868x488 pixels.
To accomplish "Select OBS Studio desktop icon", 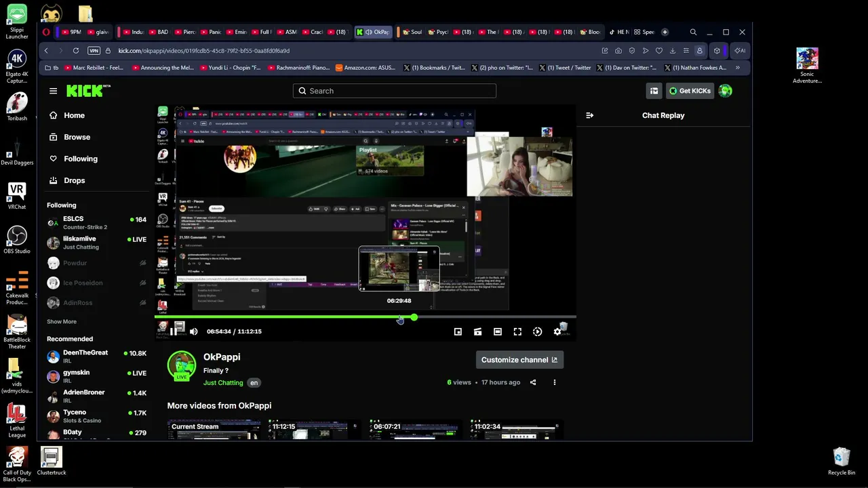I will pos(17,240).
